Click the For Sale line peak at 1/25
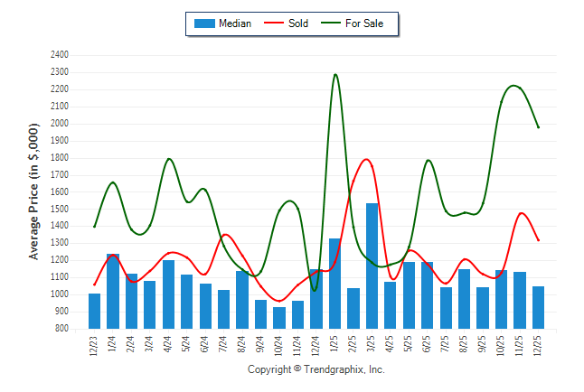This screenshot has width=584, height=392. tap(335, 75)
